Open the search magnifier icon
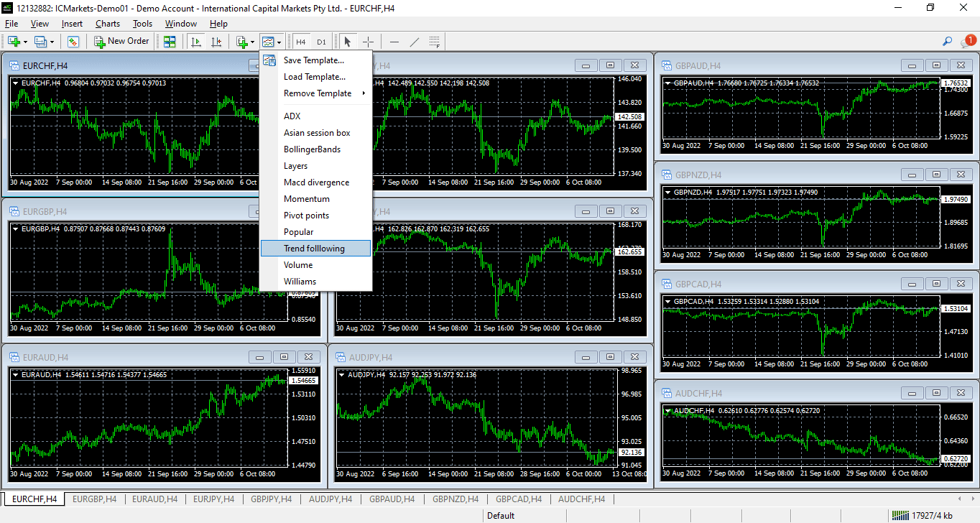The width and height of the screenshot is (980, 523). coord(947,42)
